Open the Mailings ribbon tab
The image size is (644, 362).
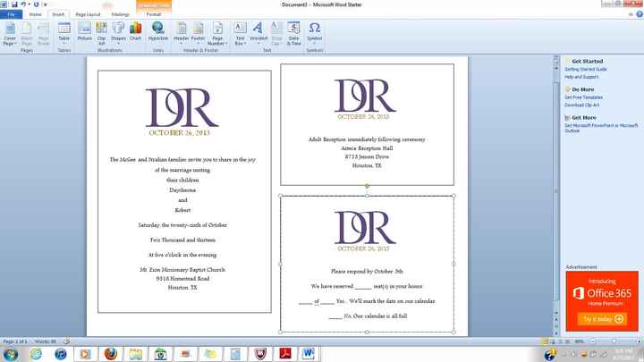click(121, 14)
